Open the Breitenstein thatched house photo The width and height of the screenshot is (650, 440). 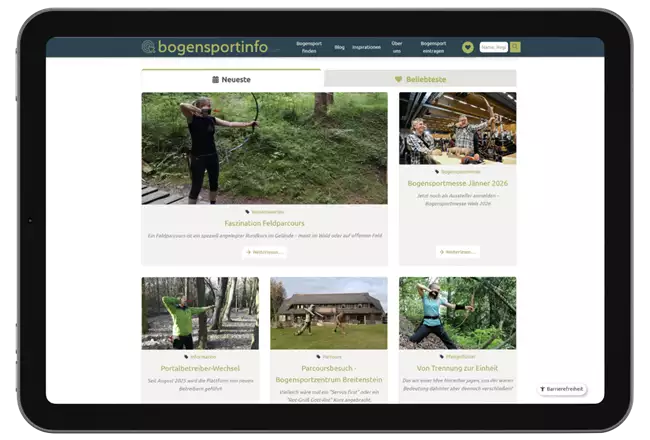click(x=329, y=313)
